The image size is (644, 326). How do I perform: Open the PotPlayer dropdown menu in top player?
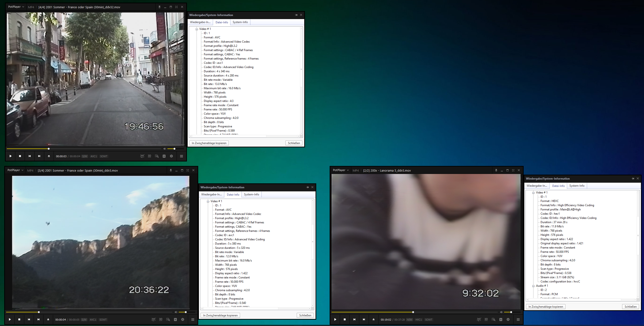click(16, 7)
